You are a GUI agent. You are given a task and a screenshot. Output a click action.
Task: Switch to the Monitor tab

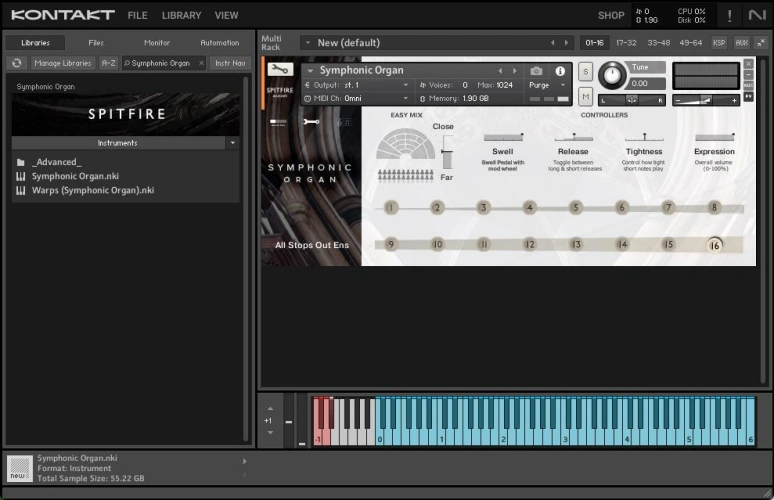pos(156,43)
